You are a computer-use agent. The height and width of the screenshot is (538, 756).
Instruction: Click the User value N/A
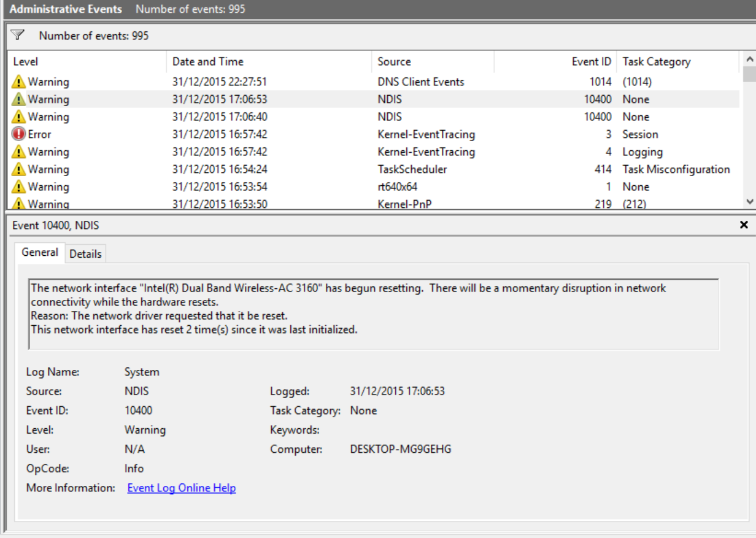[134, 450]
